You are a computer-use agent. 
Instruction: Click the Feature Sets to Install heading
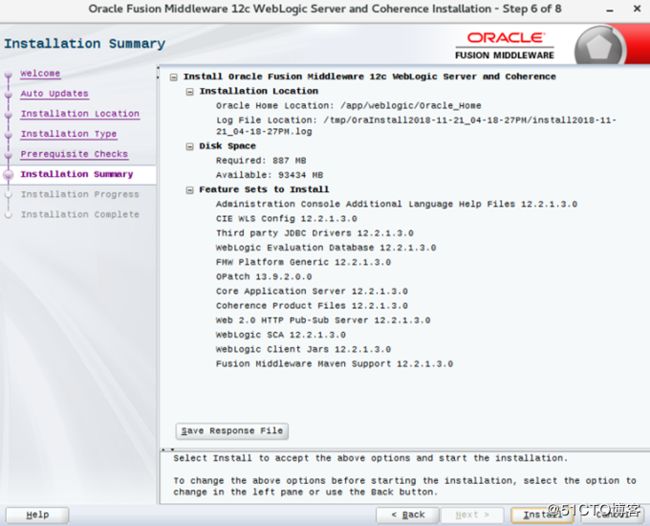(264, 190)
